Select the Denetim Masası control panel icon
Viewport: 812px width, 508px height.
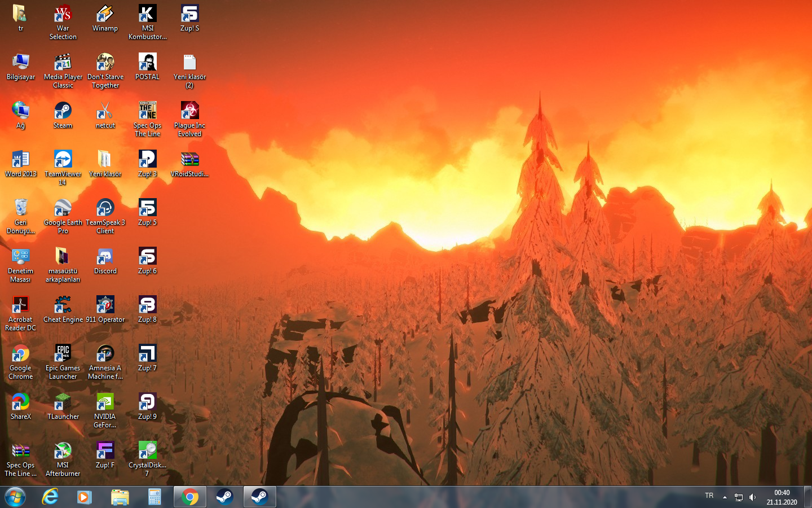21,265
